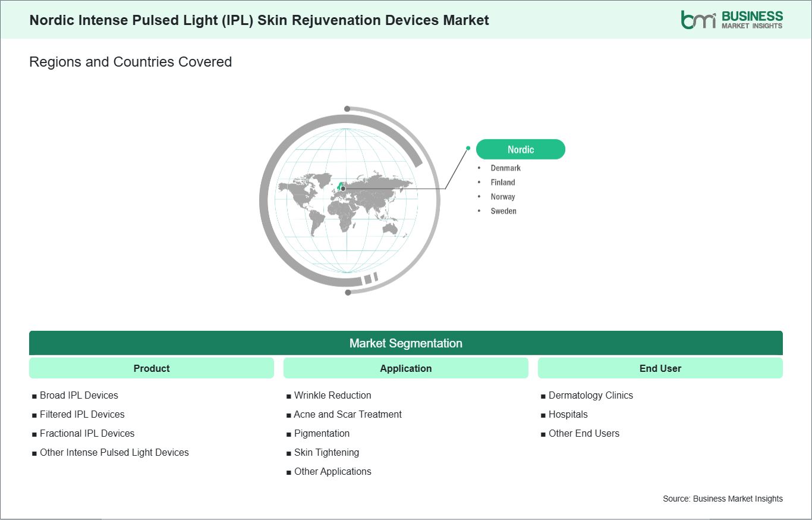
Task: Open the Market Segmentation banner
Action: point(406,343)
